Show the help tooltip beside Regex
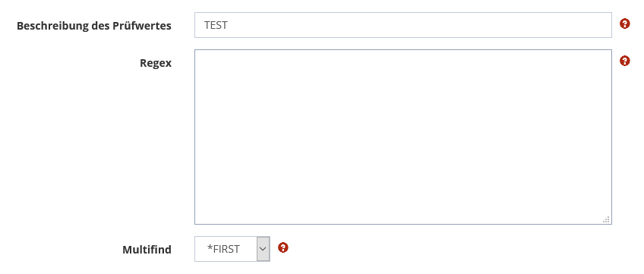The image size is (644, 274). [624, 61]
